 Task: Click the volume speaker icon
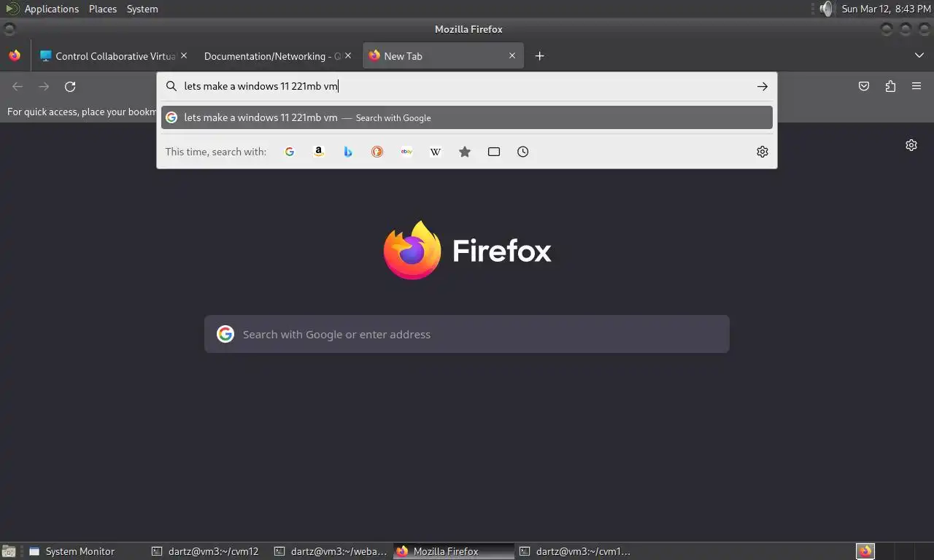pos(826,9)
